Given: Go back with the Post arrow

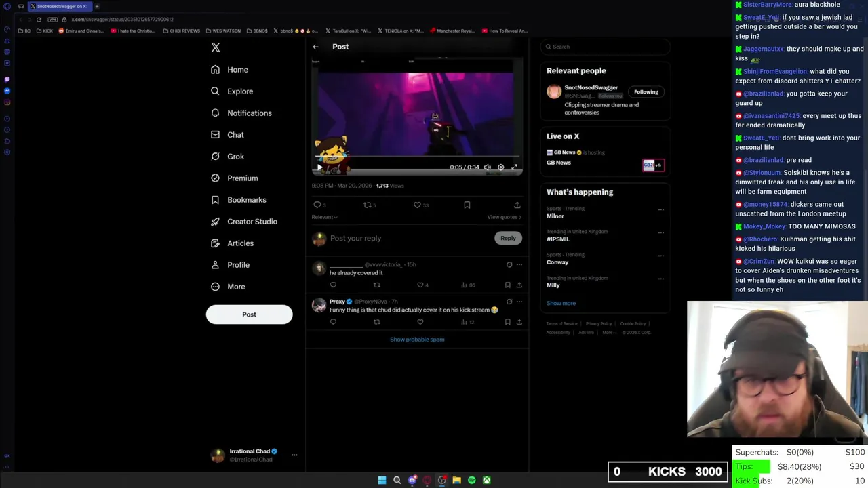Looking at the screenshot, I should point(315,47).
